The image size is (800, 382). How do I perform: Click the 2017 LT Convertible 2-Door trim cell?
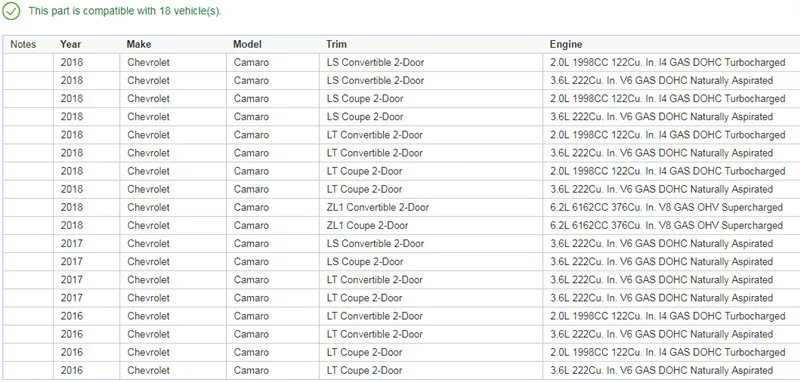pyautogui.click(x=431, y=280)
